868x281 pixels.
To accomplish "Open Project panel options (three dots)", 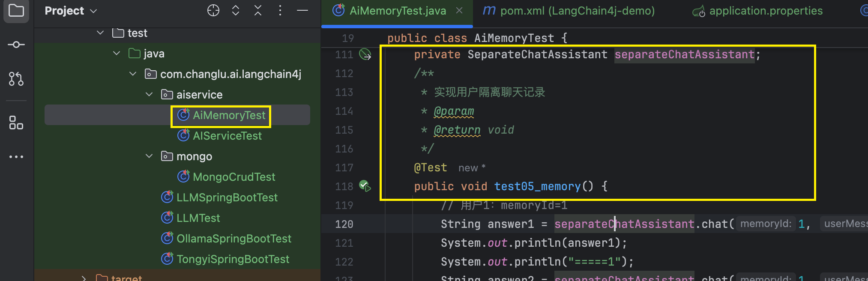I will click(280, 10).
